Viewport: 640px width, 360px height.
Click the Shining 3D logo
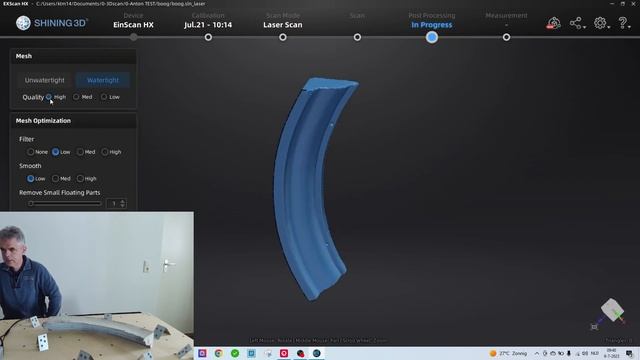tap(52, 23)
